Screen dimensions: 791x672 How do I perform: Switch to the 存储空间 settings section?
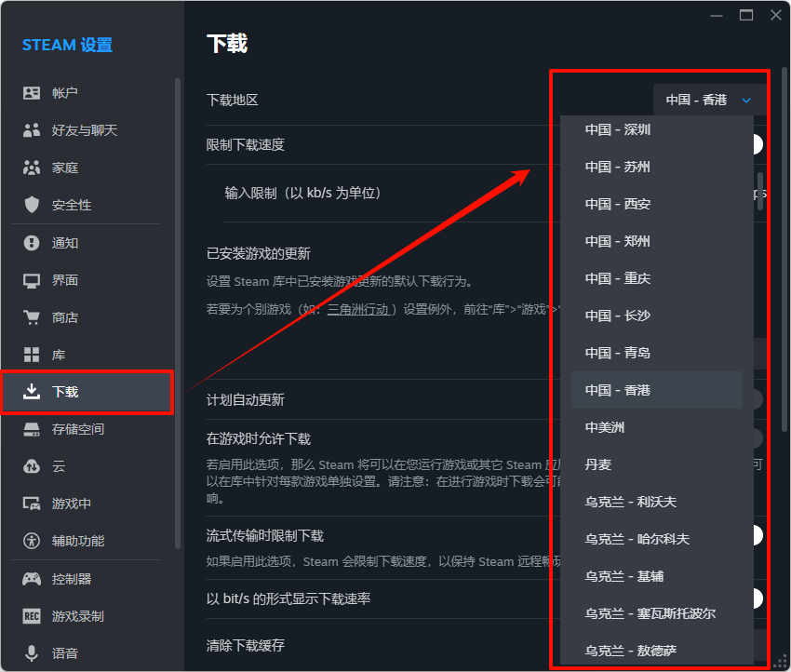click(70, 428)
